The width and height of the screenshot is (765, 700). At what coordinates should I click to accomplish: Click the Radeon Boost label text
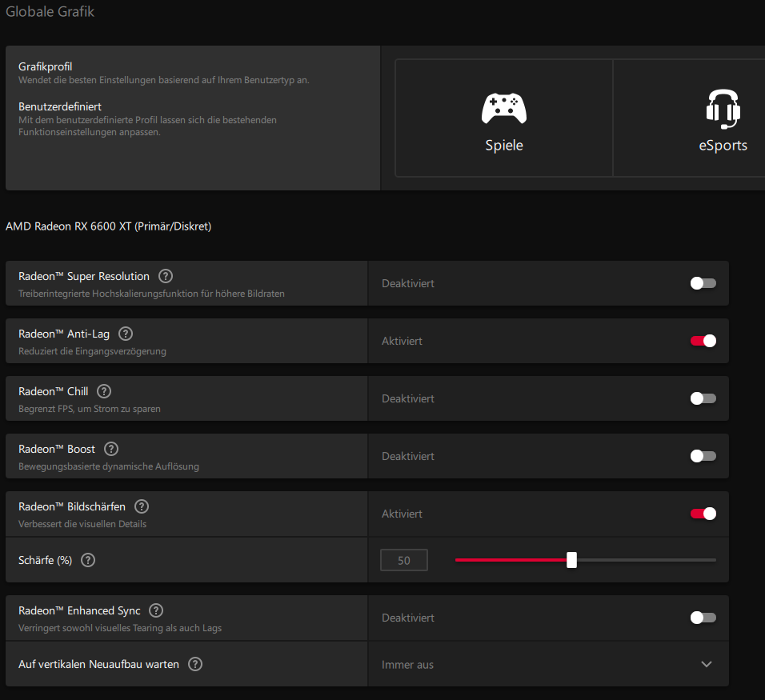pos(57,449)
